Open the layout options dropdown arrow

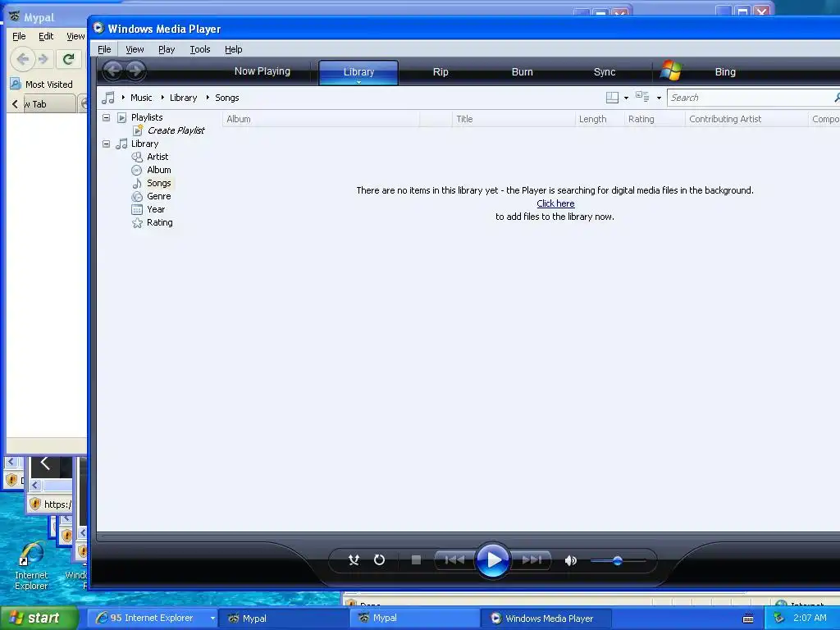coord(626,98)
